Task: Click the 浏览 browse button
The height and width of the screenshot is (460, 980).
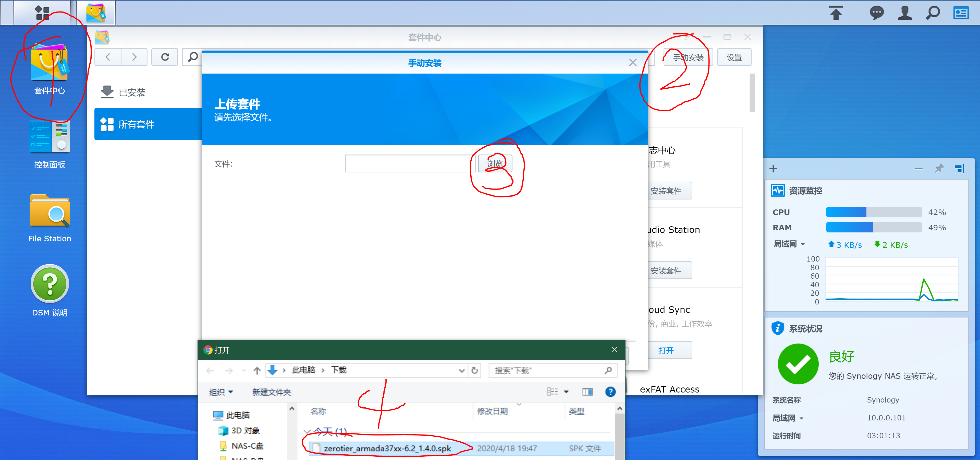Action: [495, 163]
